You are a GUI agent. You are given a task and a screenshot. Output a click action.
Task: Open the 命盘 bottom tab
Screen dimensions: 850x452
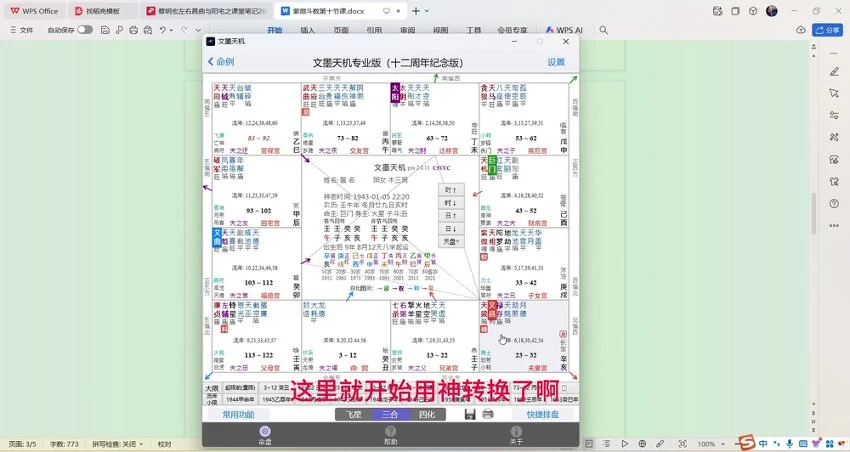[265, 435]
